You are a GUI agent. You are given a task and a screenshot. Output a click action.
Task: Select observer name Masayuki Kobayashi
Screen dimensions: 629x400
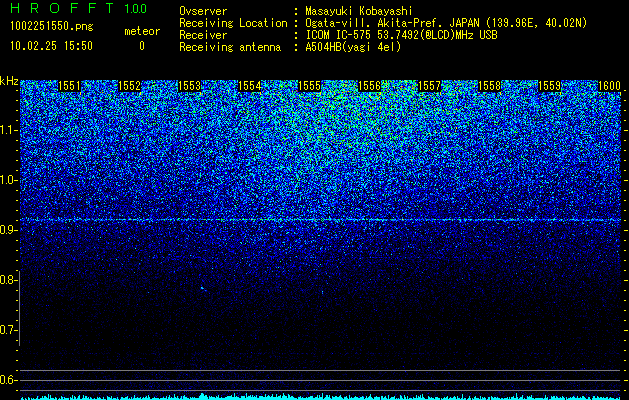[x=359, y=11]
